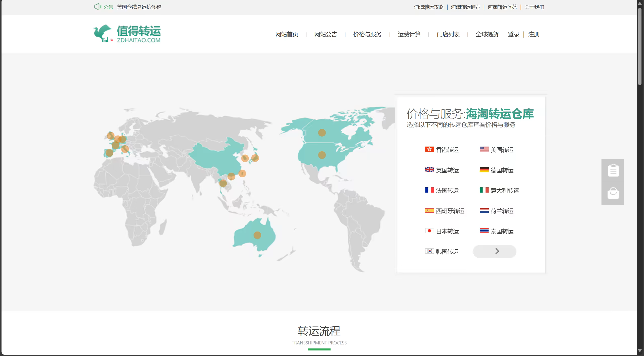Open the 价格与服务 menu item
This screenshot has height=356, width=644.
pos(367,34)
